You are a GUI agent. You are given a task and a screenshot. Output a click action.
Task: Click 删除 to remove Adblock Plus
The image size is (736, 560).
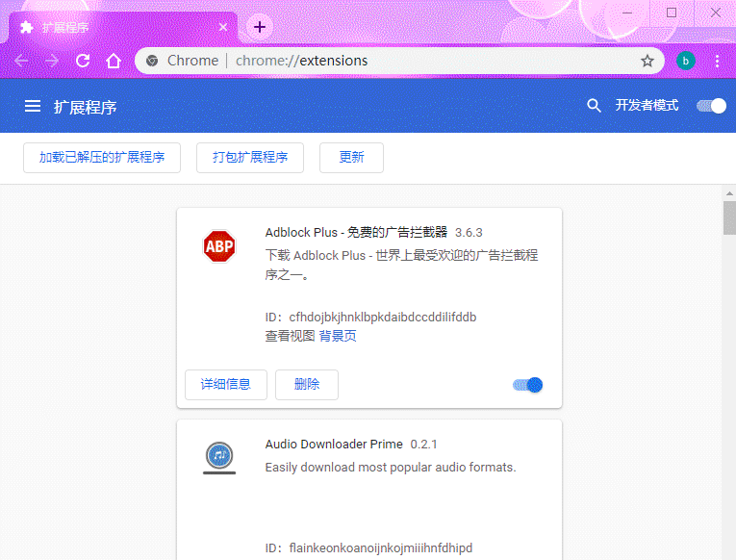[307, 385]
